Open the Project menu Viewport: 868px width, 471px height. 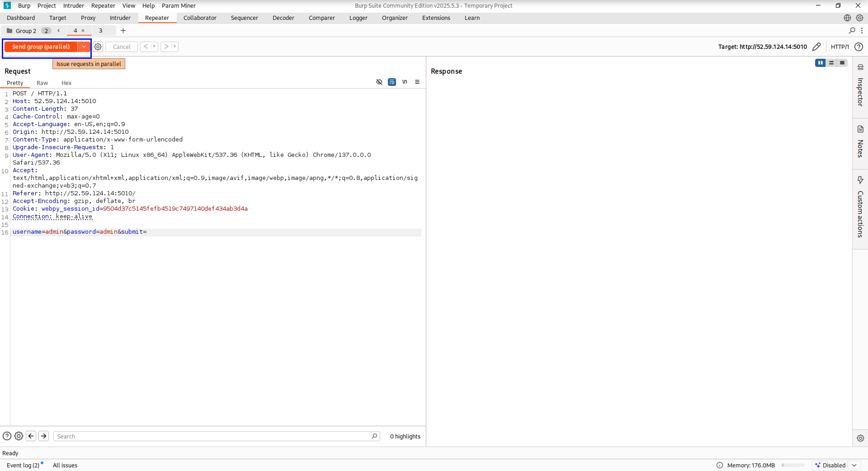click(47, 6)
